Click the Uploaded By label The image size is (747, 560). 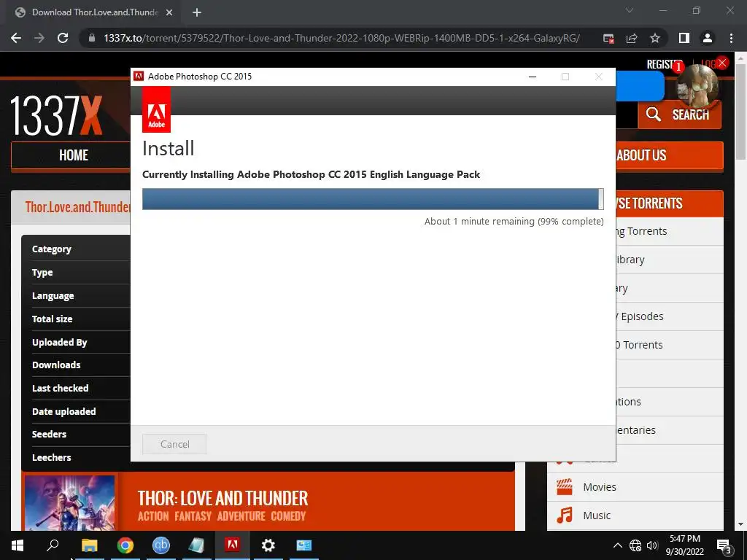pos(60,343)
